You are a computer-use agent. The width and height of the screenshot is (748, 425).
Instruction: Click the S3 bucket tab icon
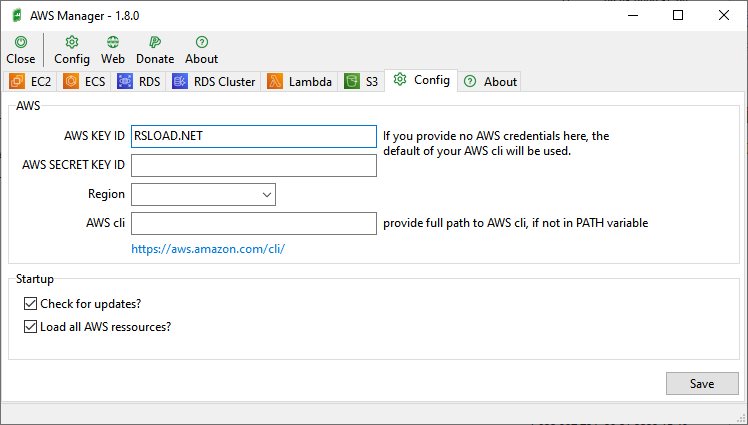(352, 81)
